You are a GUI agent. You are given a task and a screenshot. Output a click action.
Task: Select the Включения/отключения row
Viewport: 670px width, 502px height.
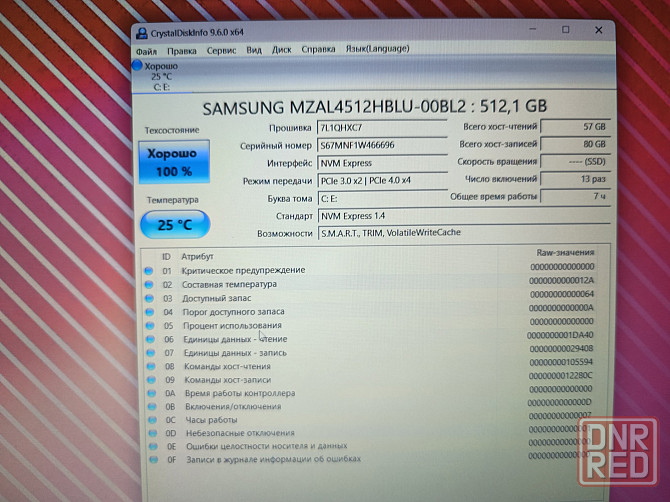click(x=371, y=405)
